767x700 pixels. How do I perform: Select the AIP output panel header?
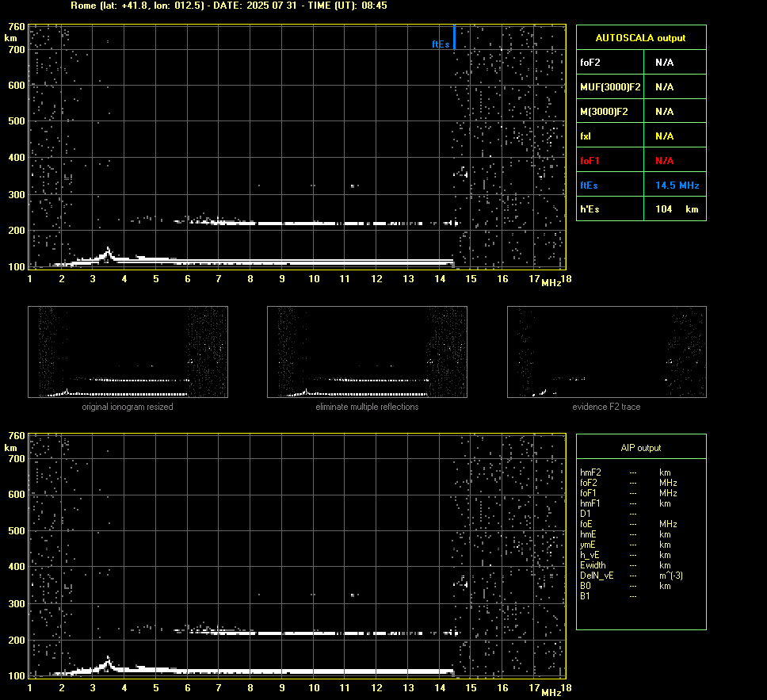(x=641, y=448)
